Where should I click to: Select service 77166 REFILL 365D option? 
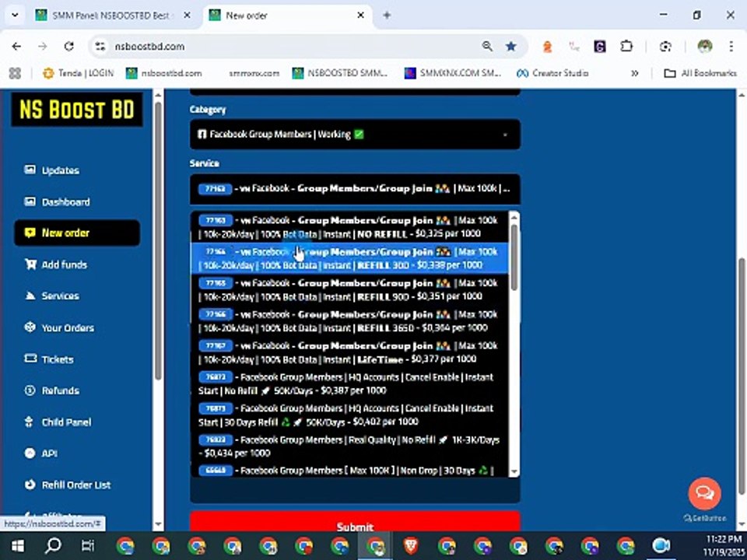[x=349, y=321]
